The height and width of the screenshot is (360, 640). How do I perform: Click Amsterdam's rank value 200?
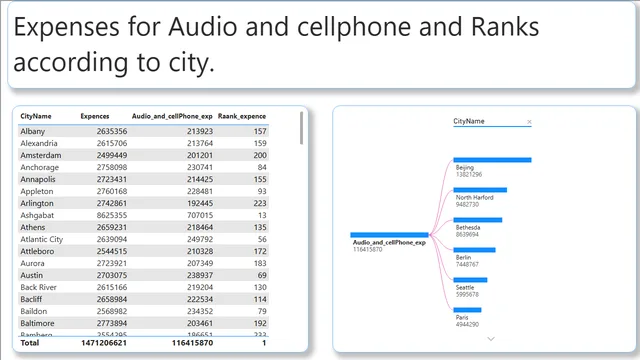tap(260, 156)
